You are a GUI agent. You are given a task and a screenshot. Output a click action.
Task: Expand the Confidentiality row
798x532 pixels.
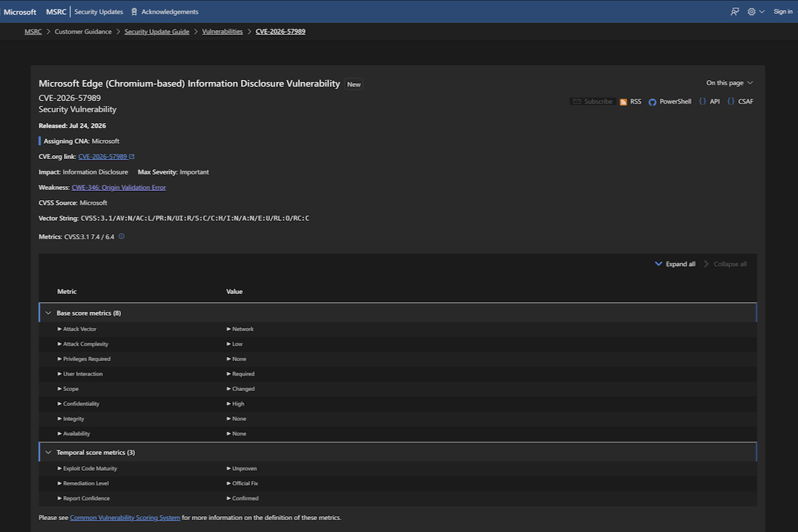click(x=78, y=404)
